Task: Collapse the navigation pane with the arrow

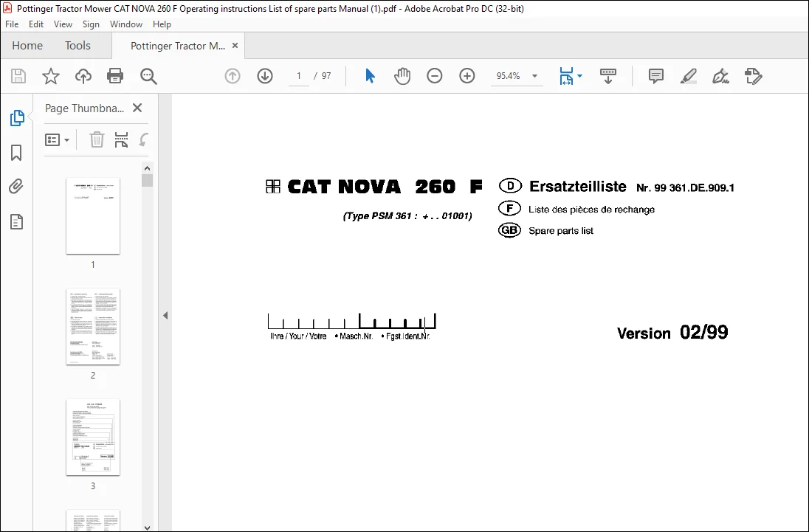Action: (x=165, y=316)
